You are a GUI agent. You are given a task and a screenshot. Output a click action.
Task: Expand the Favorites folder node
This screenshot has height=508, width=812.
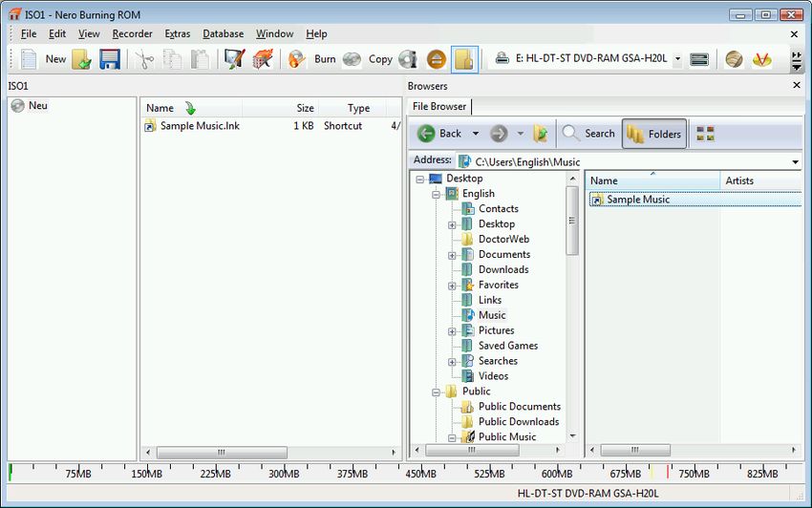pos(452,286)
